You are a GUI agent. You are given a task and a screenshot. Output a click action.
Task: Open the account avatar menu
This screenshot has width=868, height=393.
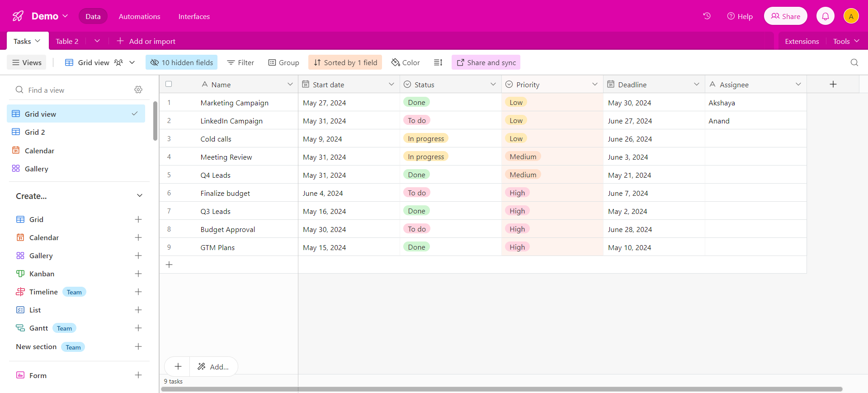click(x=851, y=16)
